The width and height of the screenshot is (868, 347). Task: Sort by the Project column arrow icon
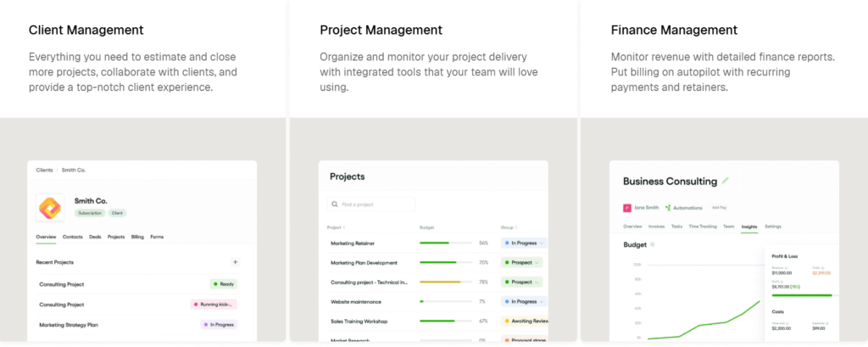pos(344,227)
